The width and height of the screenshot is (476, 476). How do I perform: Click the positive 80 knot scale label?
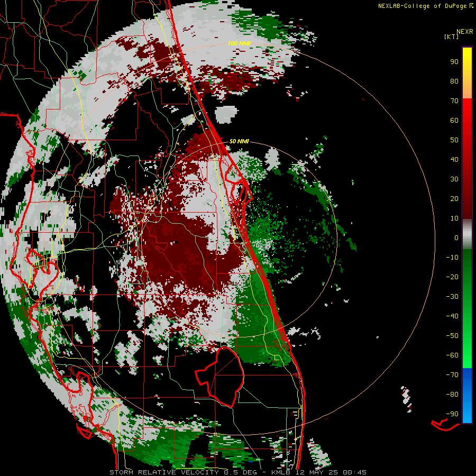454,81
